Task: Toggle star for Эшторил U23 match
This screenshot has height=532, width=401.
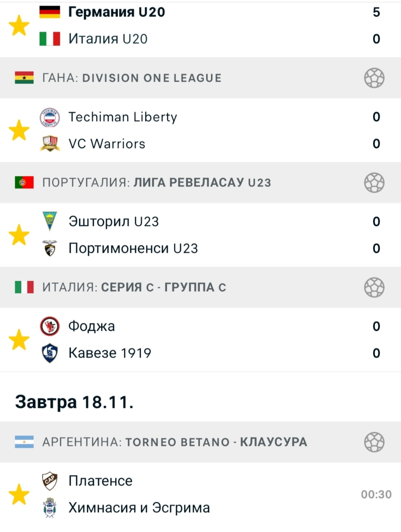Action: tap(19, 235)
